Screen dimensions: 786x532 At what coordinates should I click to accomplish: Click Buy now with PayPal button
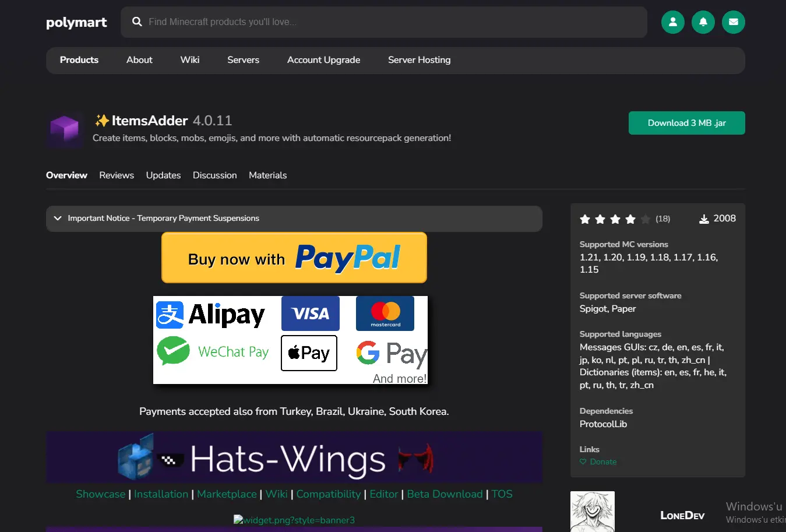point(294,258)
